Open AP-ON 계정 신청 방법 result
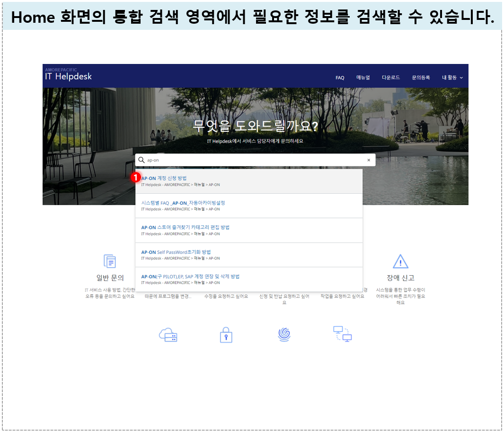 249,181
